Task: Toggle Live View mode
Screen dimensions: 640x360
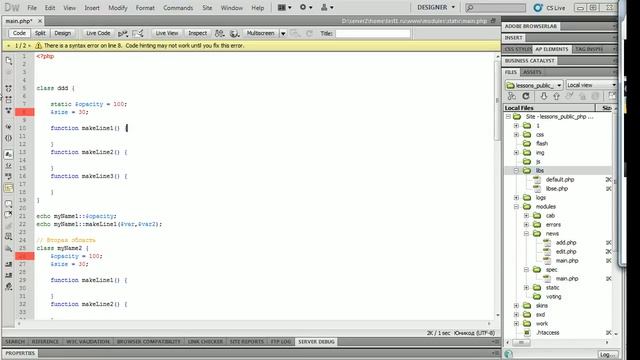Action: (x=167, y=33)
